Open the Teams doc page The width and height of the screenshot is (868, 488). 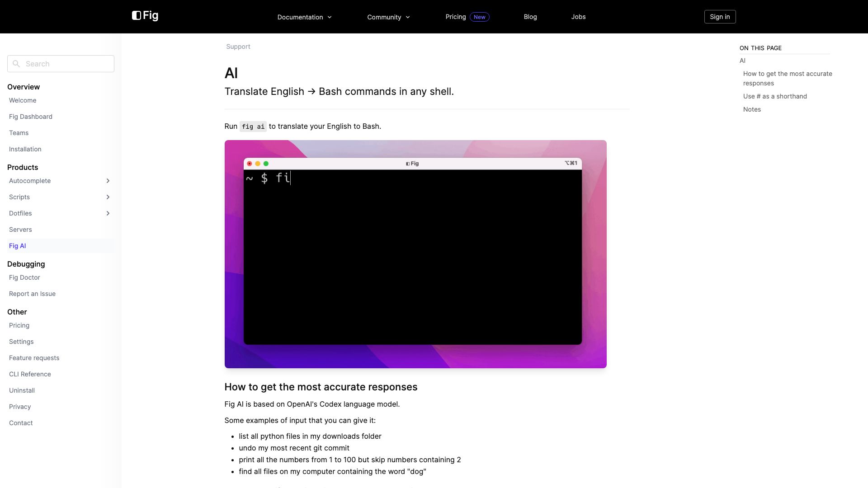(x=19, y=133)
